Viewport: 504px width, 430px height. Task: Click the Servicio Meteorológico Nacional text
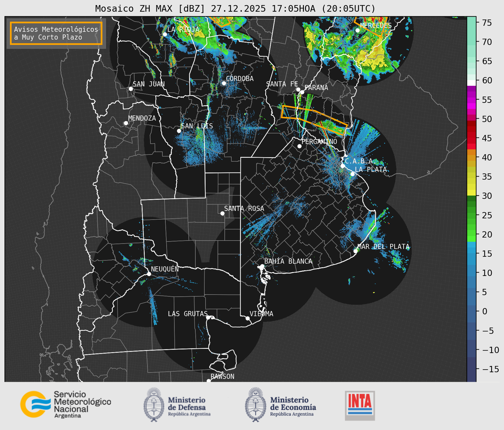coord(82,404)
